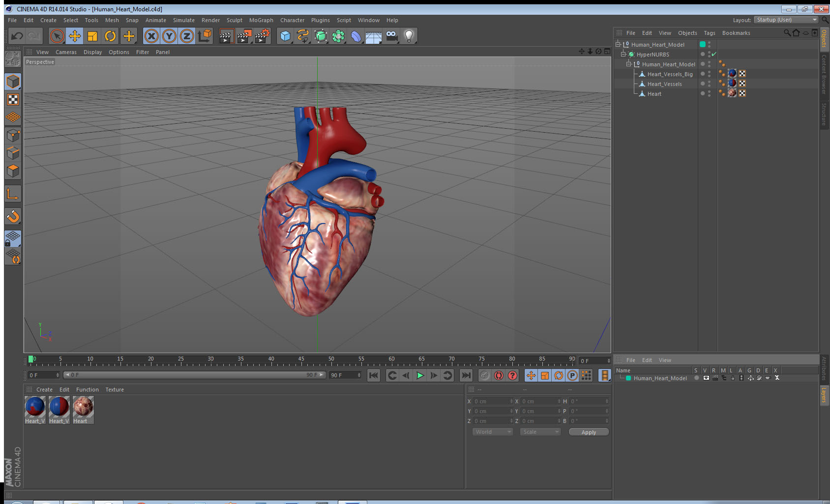Render active view clapperboard icon
This screenshot has height=504, width=830.
pos(226,36)
